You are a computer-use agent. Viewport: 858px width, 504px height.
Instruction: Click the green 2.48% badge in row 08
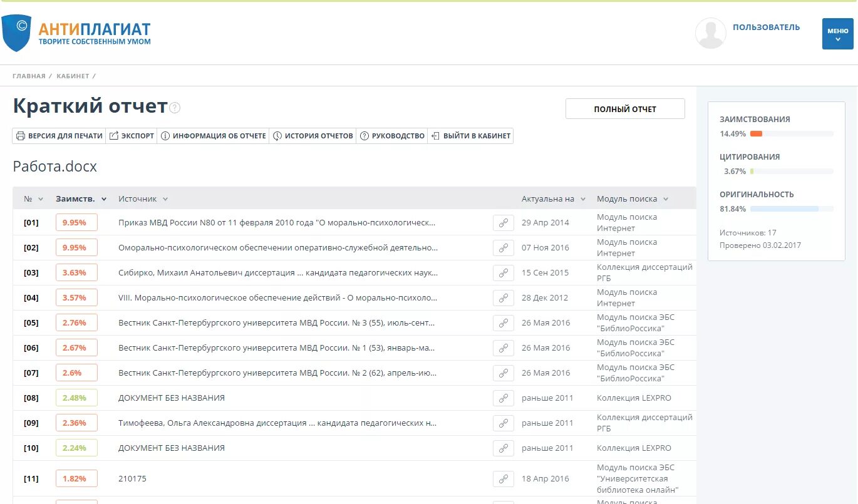pyautogui.click(x=76, y=398)
